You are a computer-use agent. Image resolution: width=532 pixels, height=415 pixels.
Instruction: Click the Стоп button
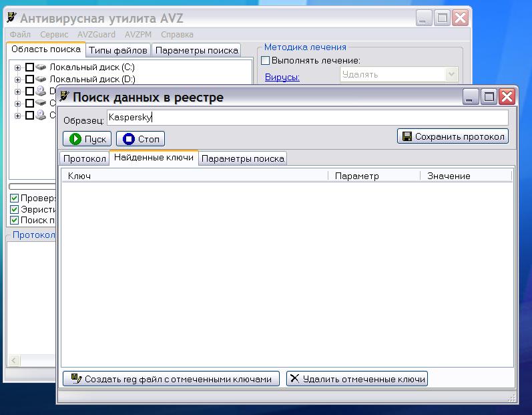[140, 139]
